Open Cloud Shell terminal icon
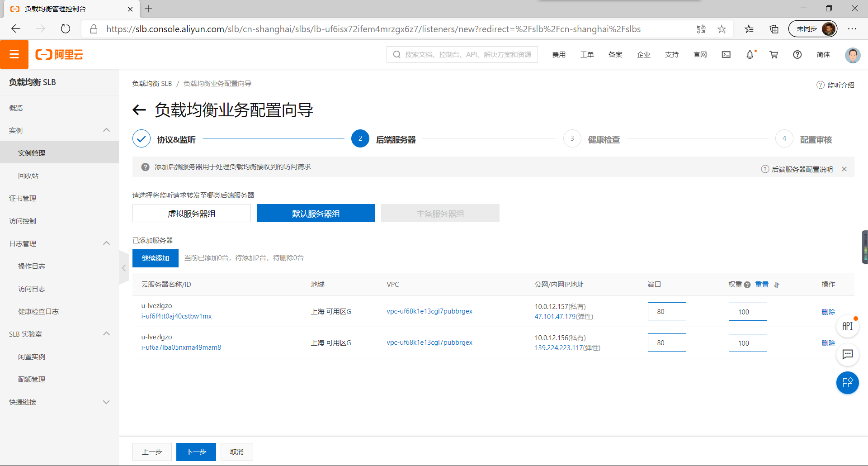This screenshot has height=466, width=868. coord(726,54)
